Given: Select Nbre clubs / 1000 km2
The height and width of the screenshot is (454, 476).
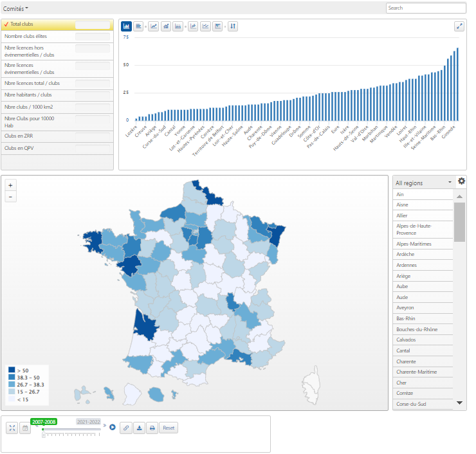Looking at the screenshot, I should pyautogui.click(x=57, y=107).
